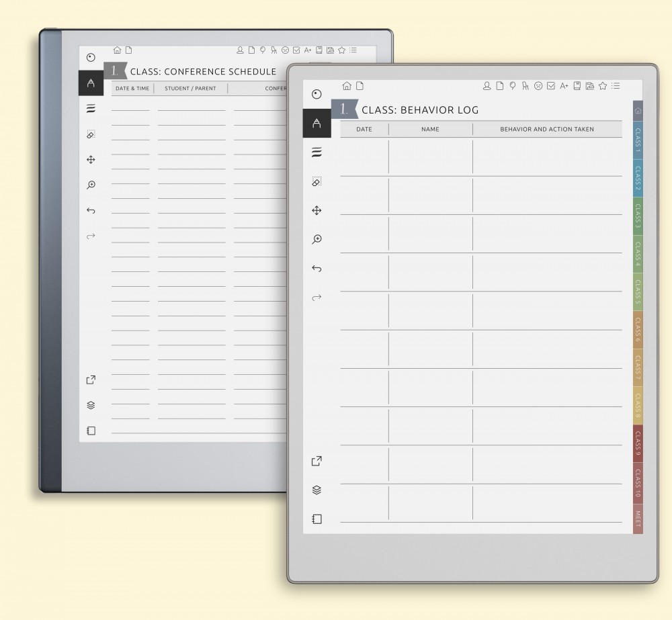Open the bulleted list icon on Behavior Log page

pyautogui.click(x=616, y=86)
